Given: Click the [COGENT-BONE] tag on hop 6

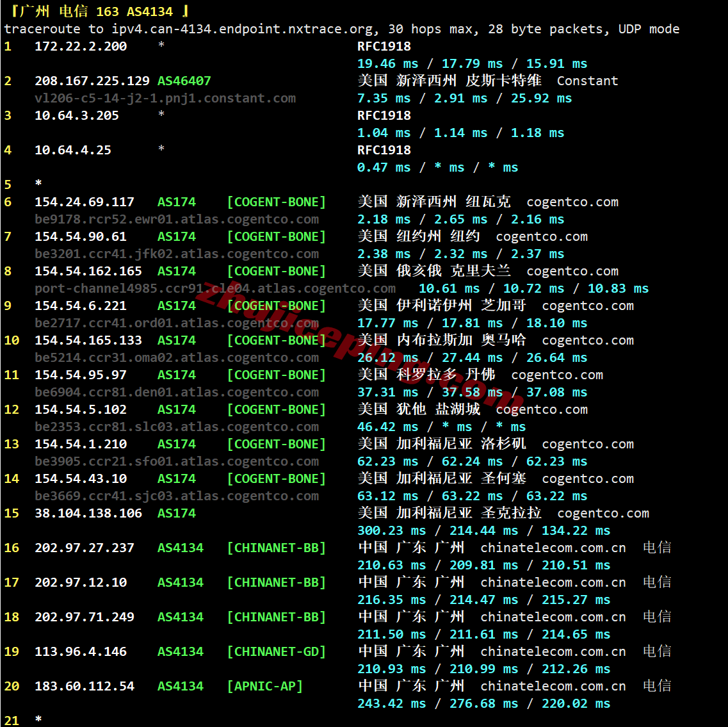Looking at the screenshot, I should point(276,202).
